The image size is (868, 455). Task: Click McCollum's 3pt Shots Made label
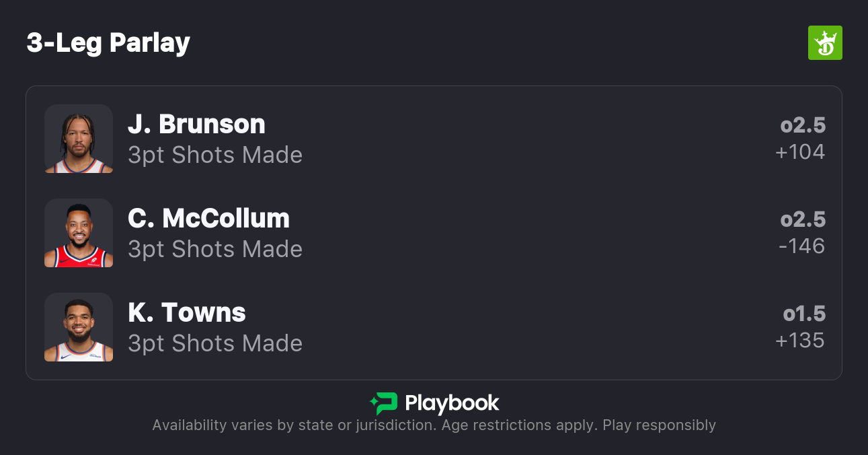pyautogui.click(x=215, y=249)
